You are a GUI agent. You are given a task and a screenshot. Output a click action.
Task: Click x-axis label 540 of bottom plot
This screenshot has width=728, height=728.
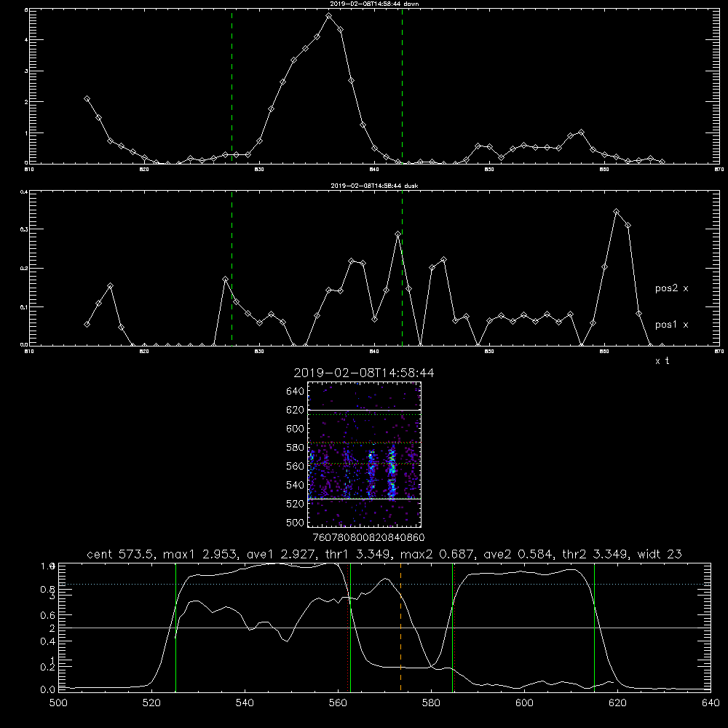tap(245, 703)
